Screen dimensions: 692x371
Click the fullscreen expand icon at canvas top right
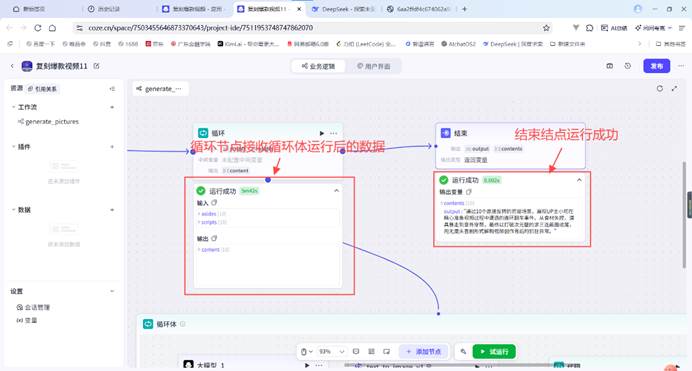pos(674,88)
